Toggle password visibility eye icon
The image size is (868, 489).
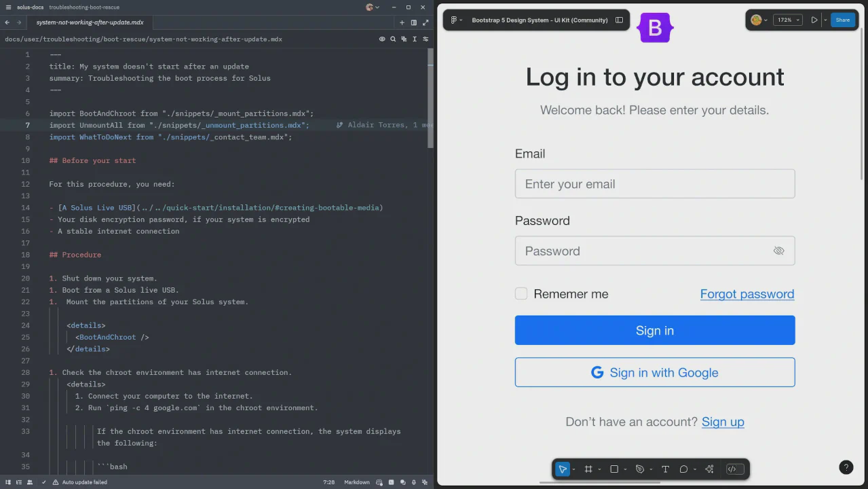coord(778,251)
